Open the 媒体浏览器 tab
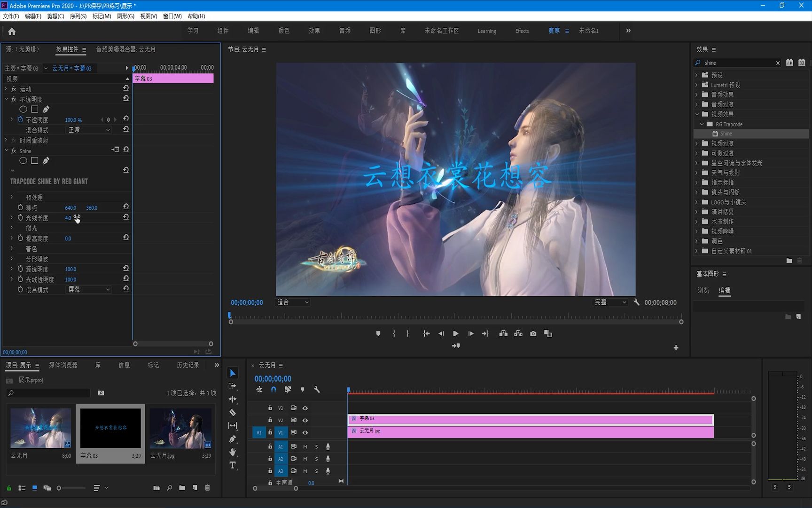Viewport: 812px width, 508px height. point(63,365)
